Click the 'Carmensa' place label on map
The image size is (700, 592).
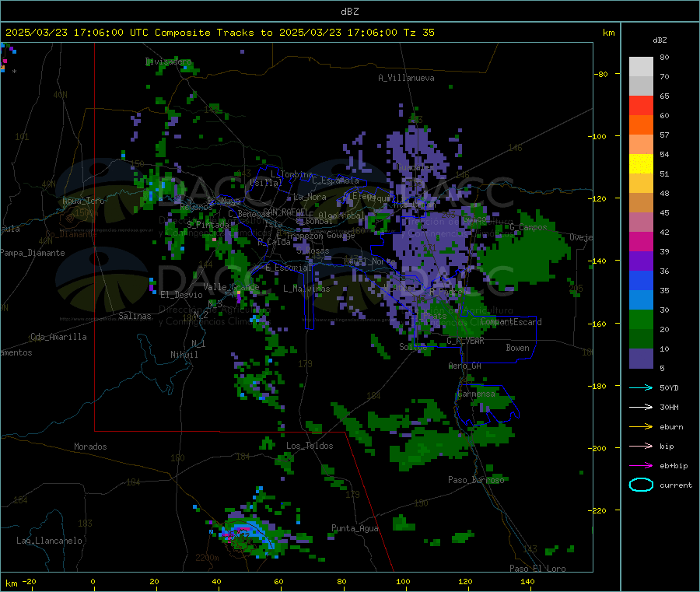[476, 394]
